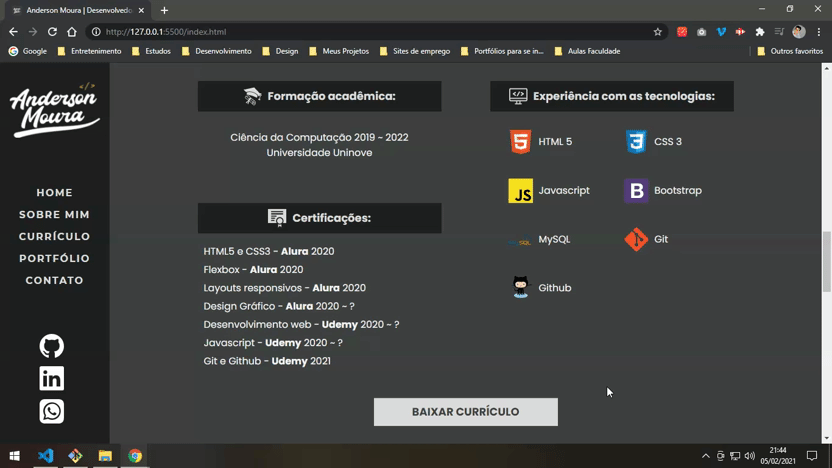The height and width of the screenshot is (468, 832).
Task: Click the blue V extension icon
Action: coord(721,32)
